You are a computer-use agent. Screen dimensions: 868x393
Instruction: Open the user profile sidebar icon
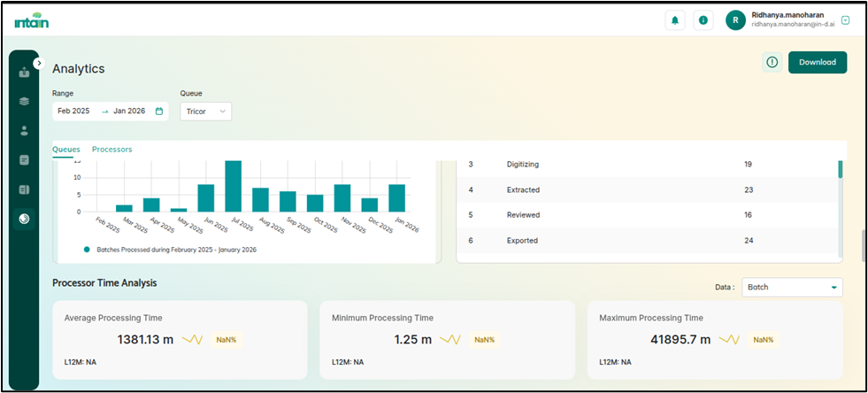[x=24, y=130]
